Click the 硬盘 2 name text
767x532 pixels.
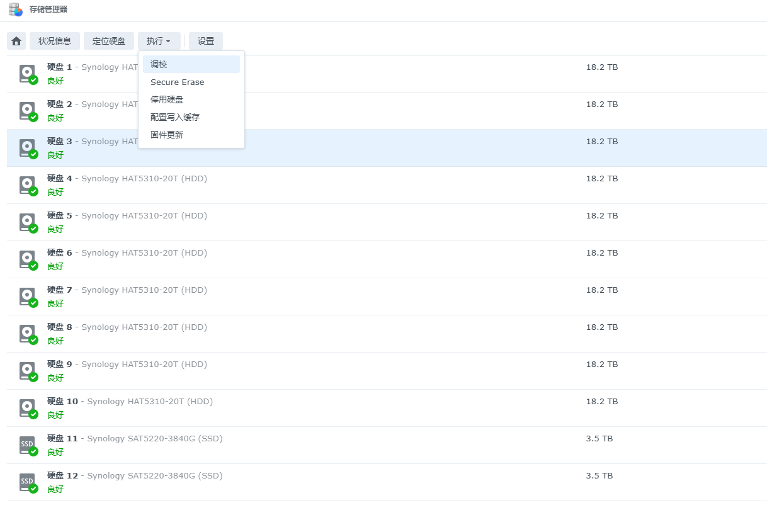[x=60, y=105]
